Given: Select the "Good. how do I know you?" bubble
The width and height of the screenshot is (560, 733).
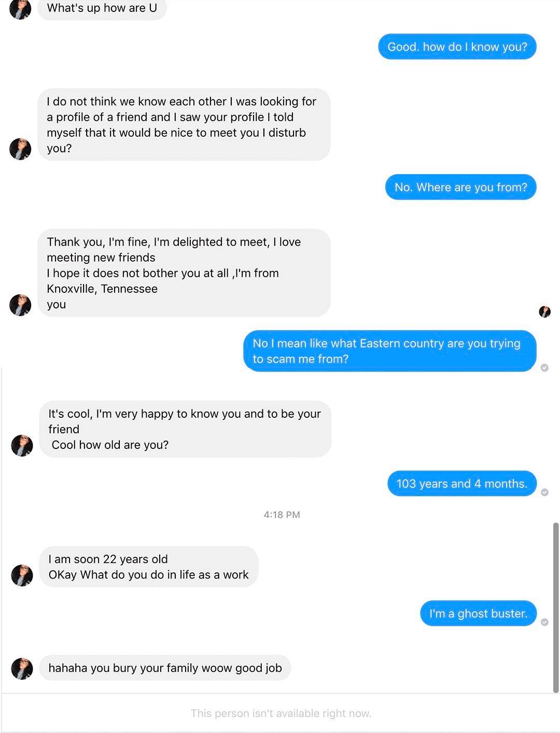Looking at the screenshot, I should point(457,47).
